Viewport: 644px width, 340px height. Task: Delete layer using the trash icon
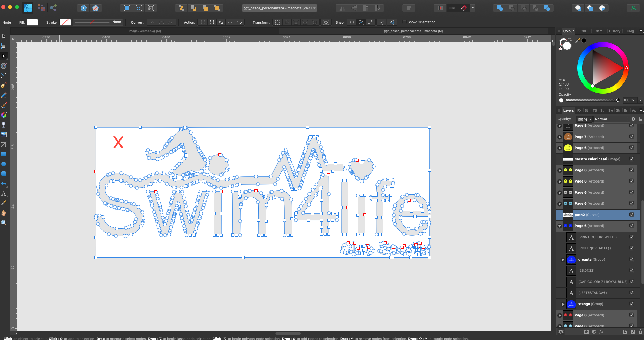point(640,332)
